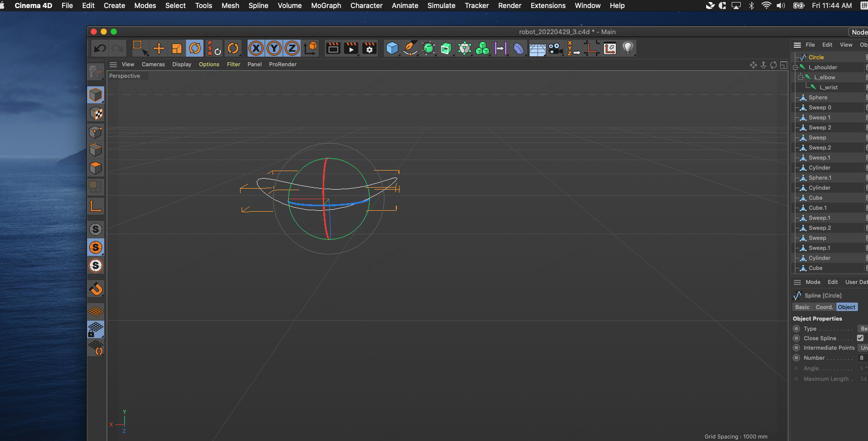The width and height of the screenshot is (868, 441).
Task: Open the viewport Display menu
Action: 182,64
